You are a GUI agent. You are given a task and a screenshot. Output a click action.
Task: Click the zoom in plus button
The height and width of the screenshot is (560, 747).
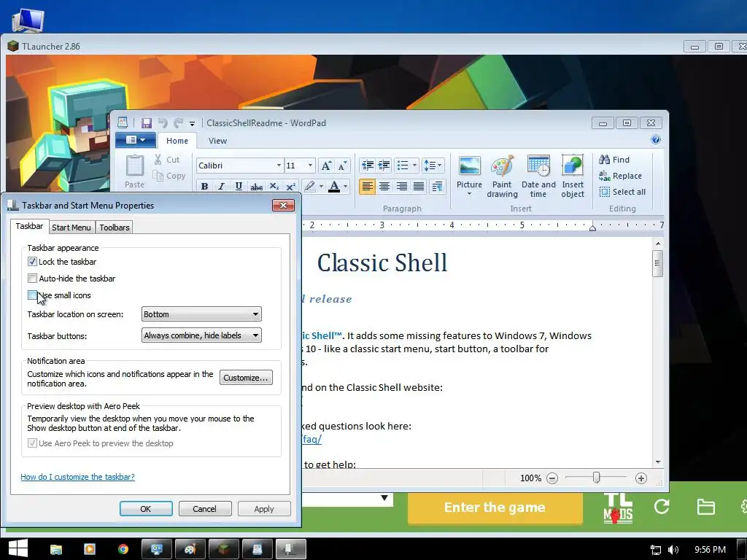641,478
